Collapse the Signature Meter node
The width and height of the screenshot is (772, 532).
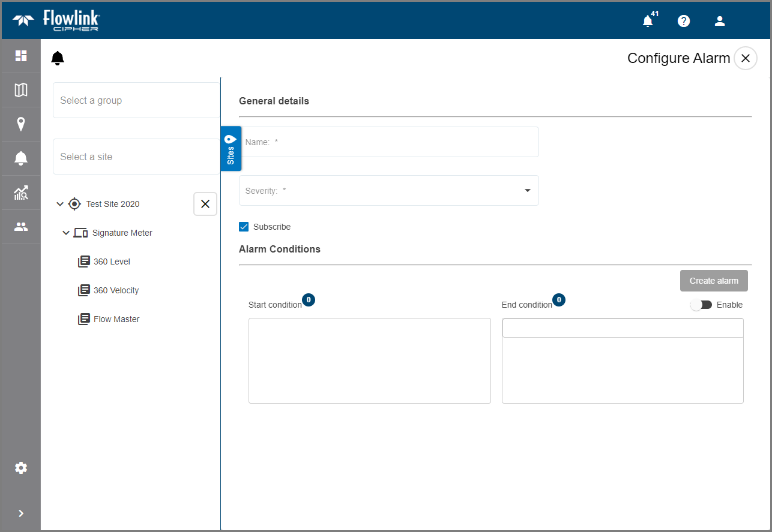click(66, 233)
